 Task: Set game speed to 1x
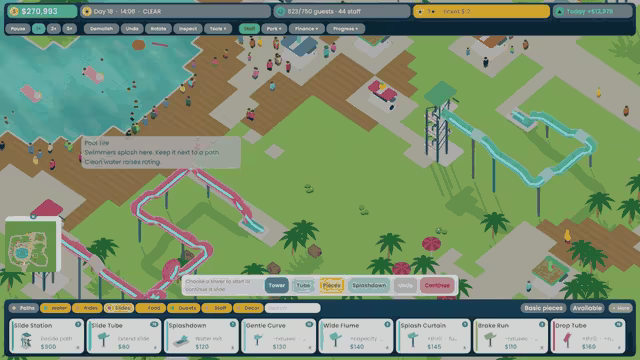click(39, 29)
